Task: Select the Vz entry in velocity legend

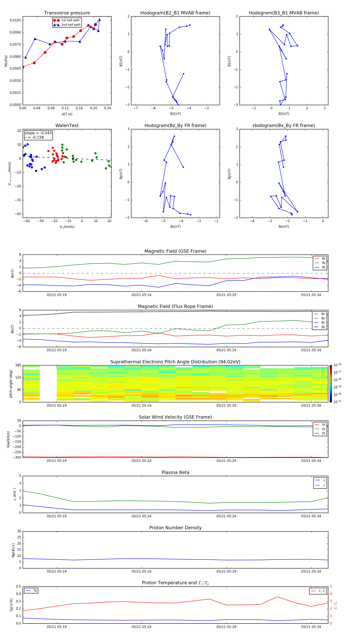Action: click(x=320, y=433)
